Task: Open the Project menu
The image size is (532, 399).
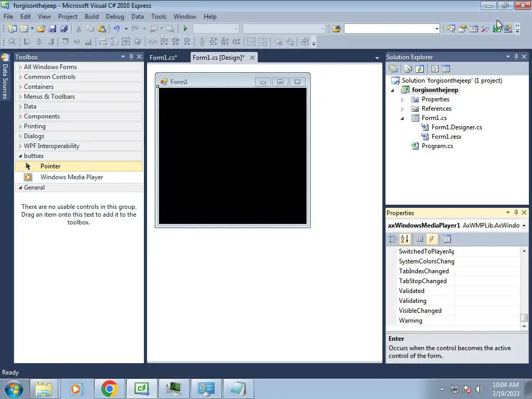Action: pyautogui.click(x=68, y=16)
